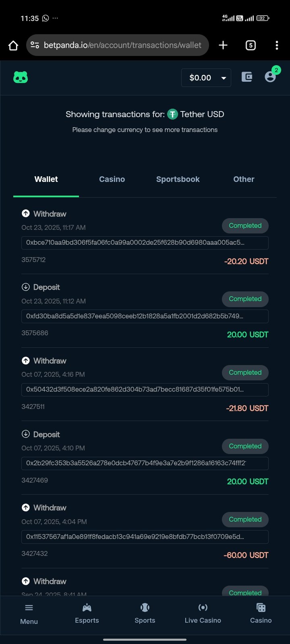Open Sports from the bottom navigation

(145, 613)
